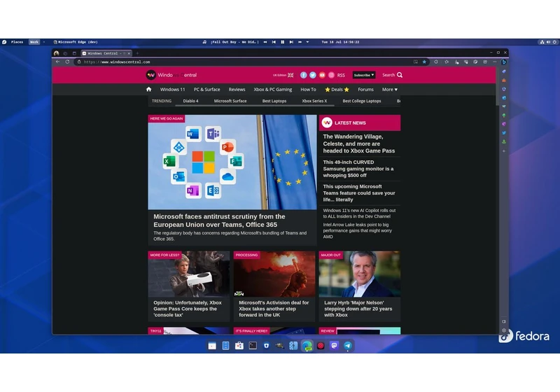Image resolution: width=560 pixels, height=392 pixels.
Task: Go to previous track in top bar
Action: tap(274, 42)
